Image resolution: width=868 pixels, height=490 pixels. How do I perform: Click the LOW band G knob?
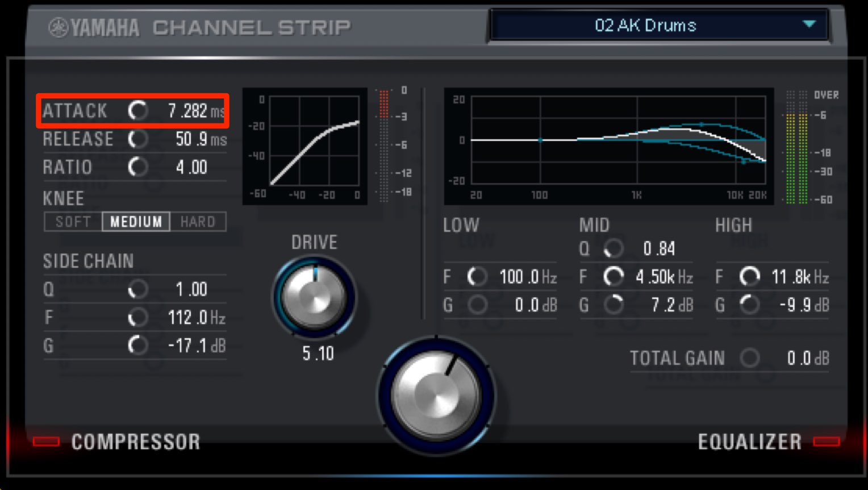coord(477,305)
